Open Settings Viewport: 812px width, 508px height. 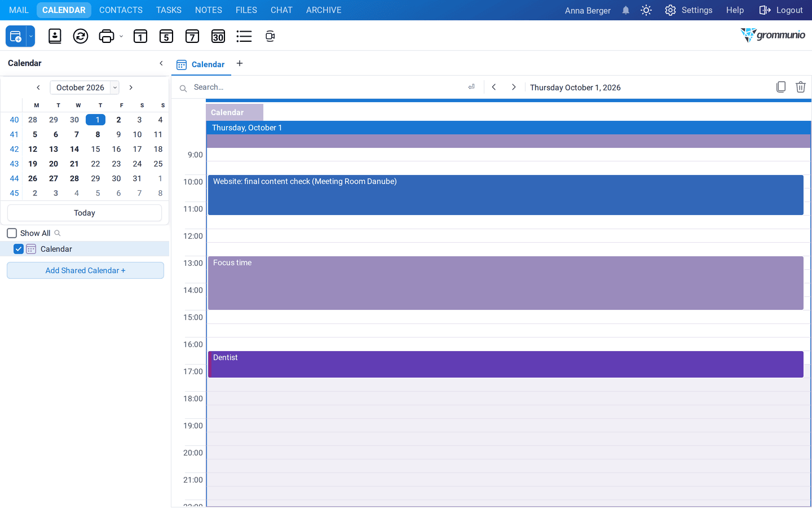689,10
